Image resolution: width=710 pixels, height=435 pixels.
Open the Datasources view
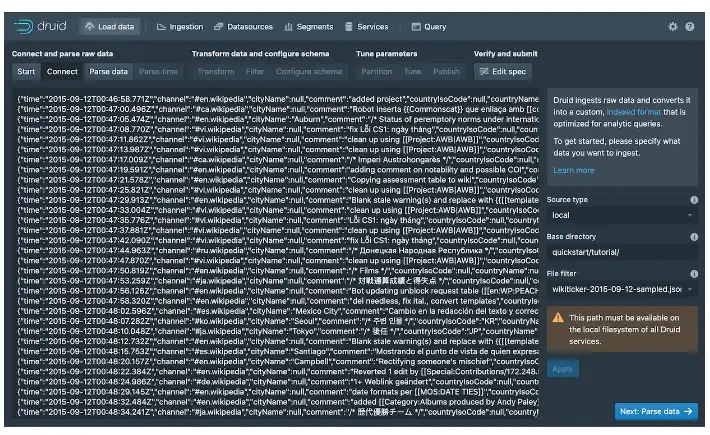(243, 27)
